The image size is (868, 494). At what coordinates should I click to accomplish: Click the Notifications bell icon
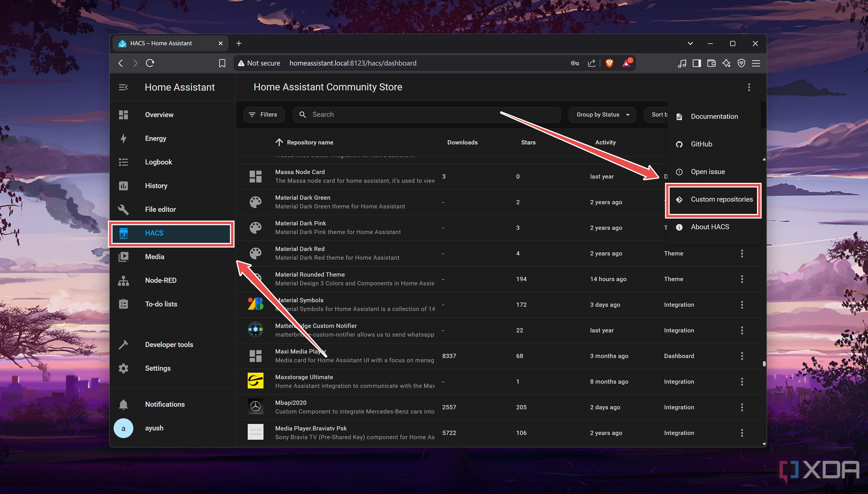123,404
